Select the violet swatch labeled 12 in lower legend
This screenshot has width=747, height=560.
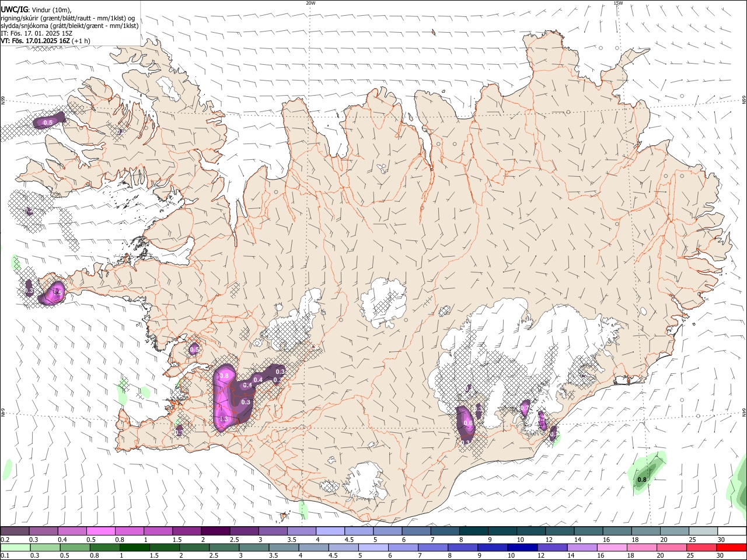point(551,547)
